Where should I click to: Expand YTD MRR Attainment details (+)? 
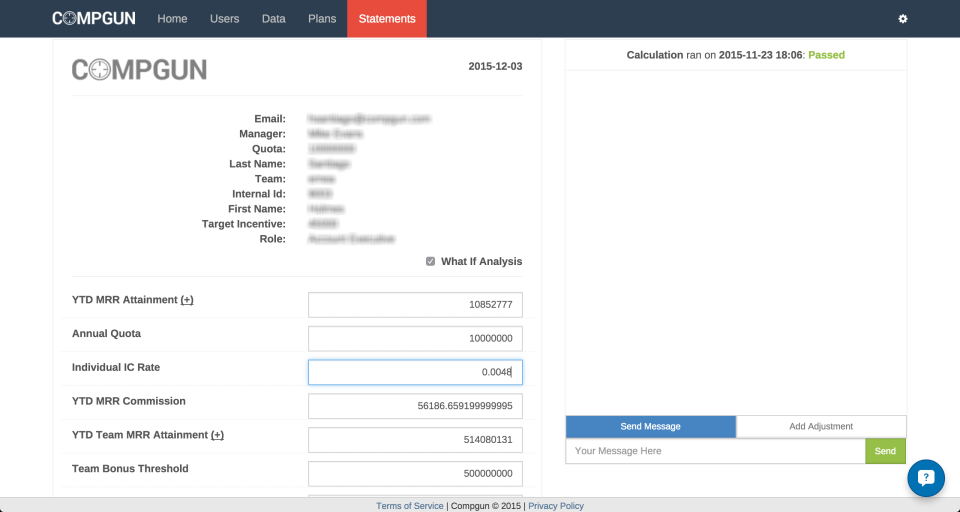point(187,299)
